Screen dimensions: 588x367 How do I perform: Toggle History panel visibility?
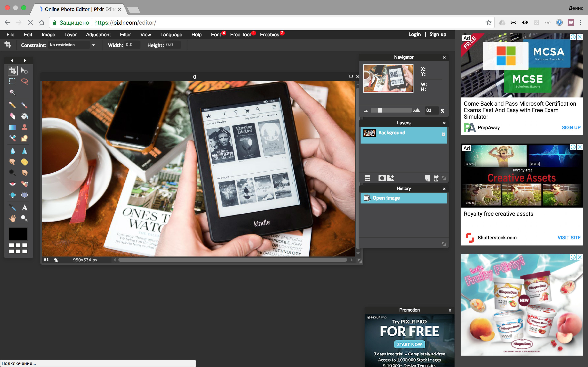point(444,188)
